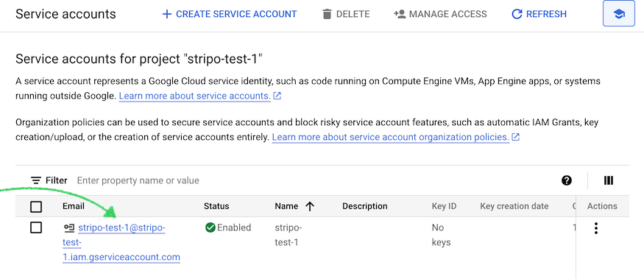Tick the select-all checkbox in the table header
The height and width of the screenshot is (279, 644).
pyautogui.click(x=36, y=206)
